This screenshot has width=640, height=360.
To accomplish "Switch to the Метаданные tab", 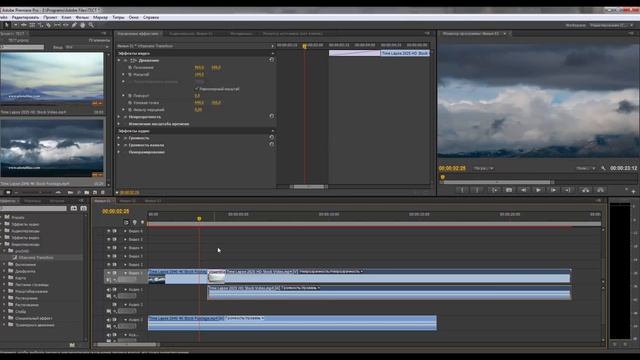I will point(241,33).
